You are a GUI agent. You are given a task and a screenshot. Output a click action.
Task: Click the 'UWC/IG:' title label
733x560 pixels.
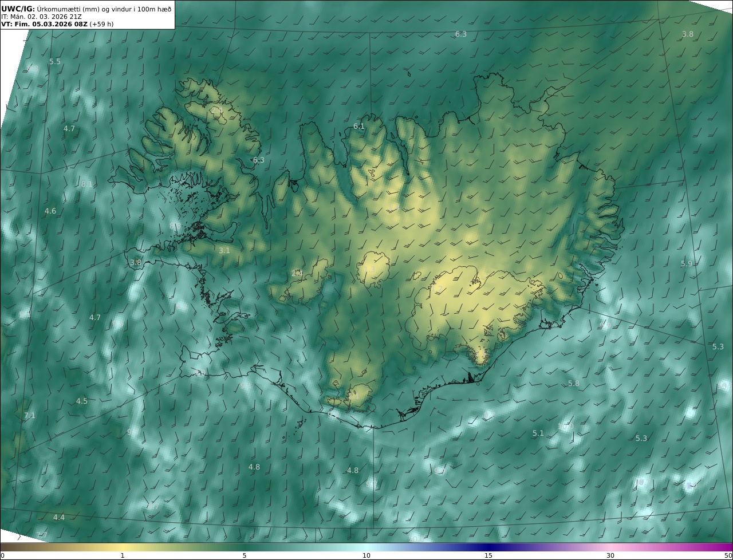point(18,8)
